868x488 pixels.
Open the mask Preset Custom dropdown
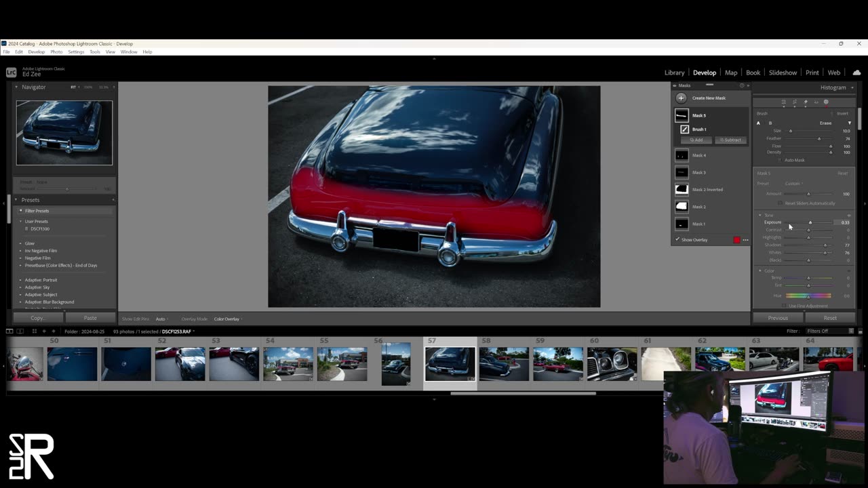[793, 183]
